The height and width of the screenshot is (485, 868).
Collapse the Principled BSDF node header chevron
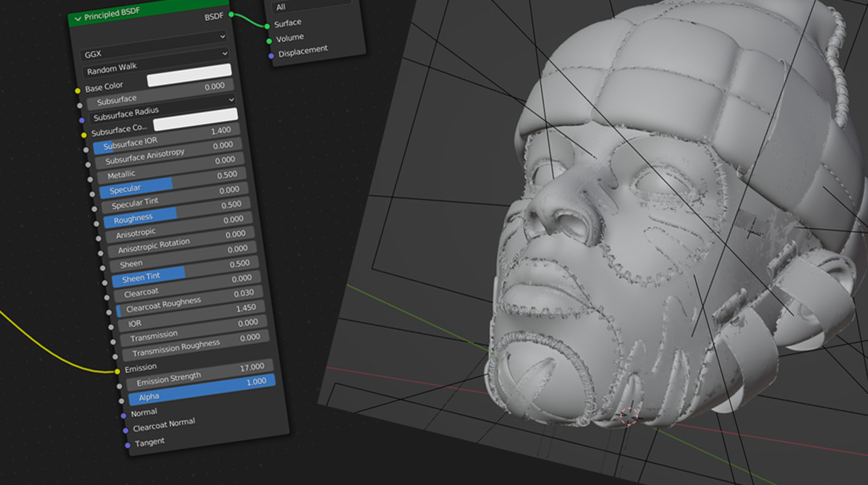tap(77, 18)
